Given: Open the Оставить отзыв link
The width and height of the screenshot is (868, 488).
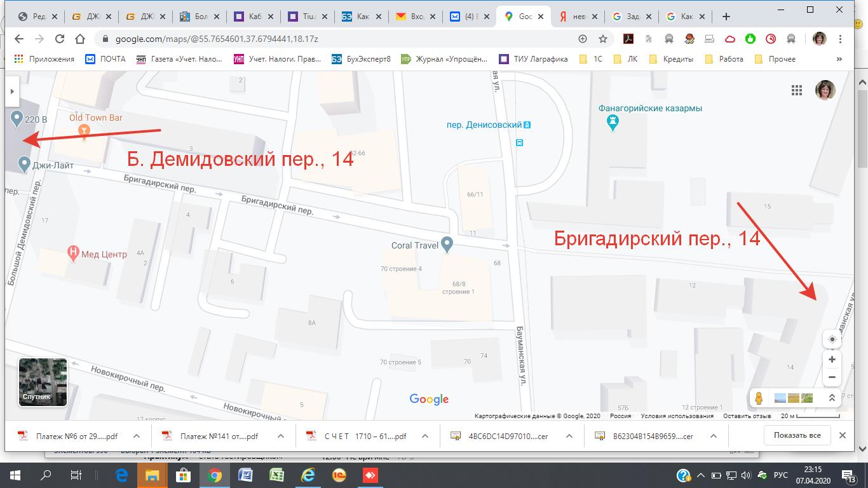Looking at the screenshot, I should tap(746, 416).
